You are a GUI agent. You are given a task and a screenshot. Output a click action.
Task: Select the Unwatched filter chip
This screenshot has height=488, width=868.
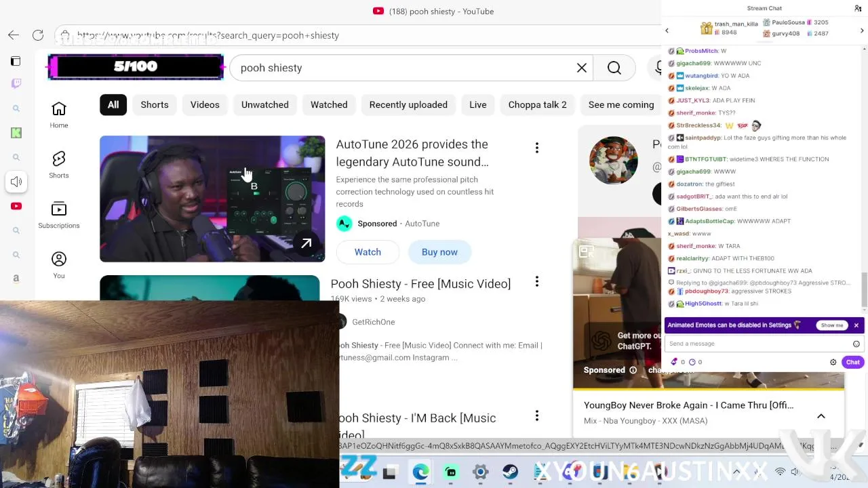(x=265, y=104)
